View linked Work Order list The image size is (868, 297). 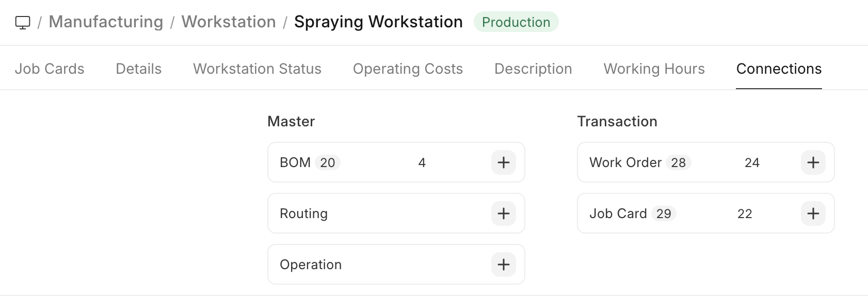(625, 162)
